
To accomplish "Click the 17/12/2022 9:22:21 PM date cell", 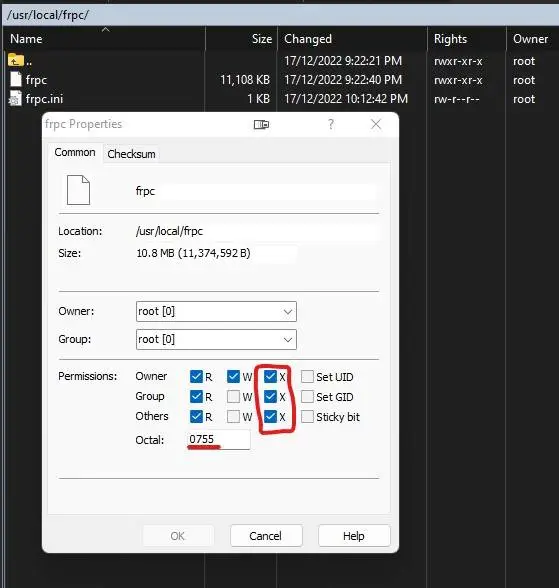I will click(343, 60).
